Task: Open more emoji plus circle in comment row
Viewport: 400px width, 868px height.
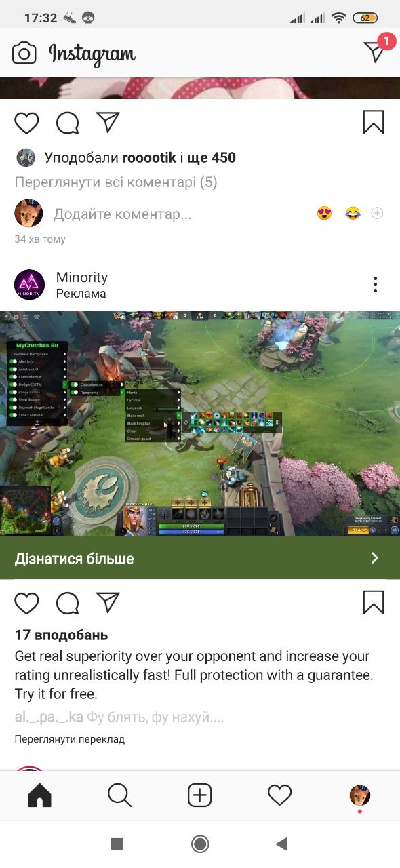Action: (377, 213)
